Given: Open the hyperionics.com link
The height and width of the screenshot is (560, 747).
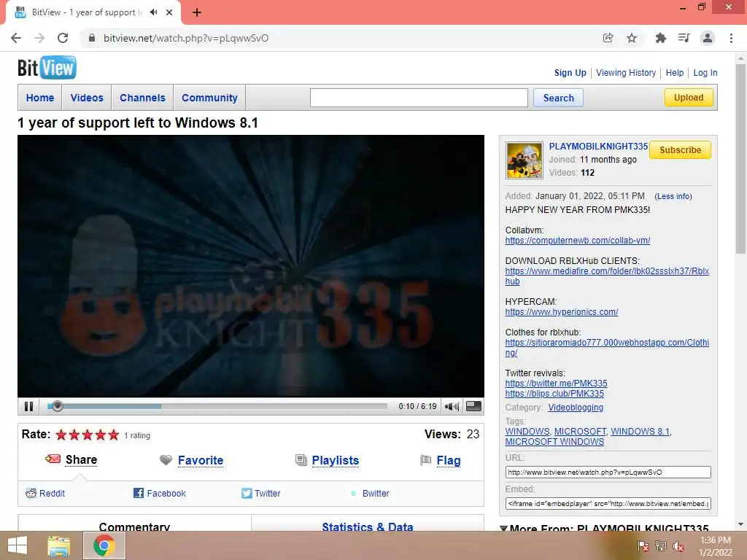Looking at the screenshot, I should point(562,312).
